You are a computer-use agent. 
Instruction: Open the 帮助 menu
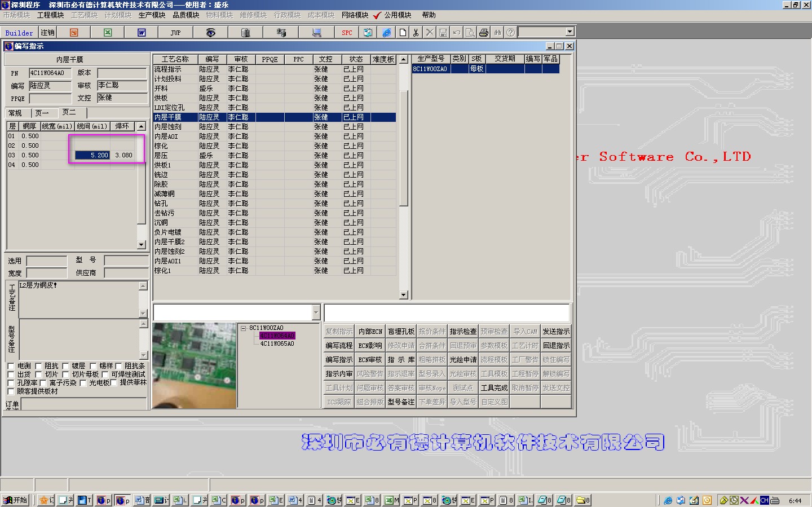point(429,15)
